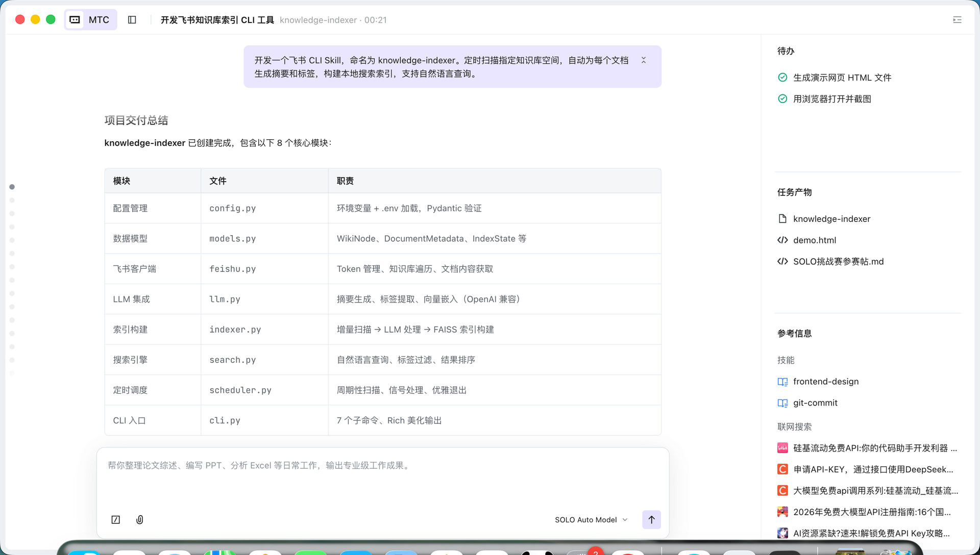980x555 pixels.
Task: Click the MTC mode button
Action: tap(91, 20)
